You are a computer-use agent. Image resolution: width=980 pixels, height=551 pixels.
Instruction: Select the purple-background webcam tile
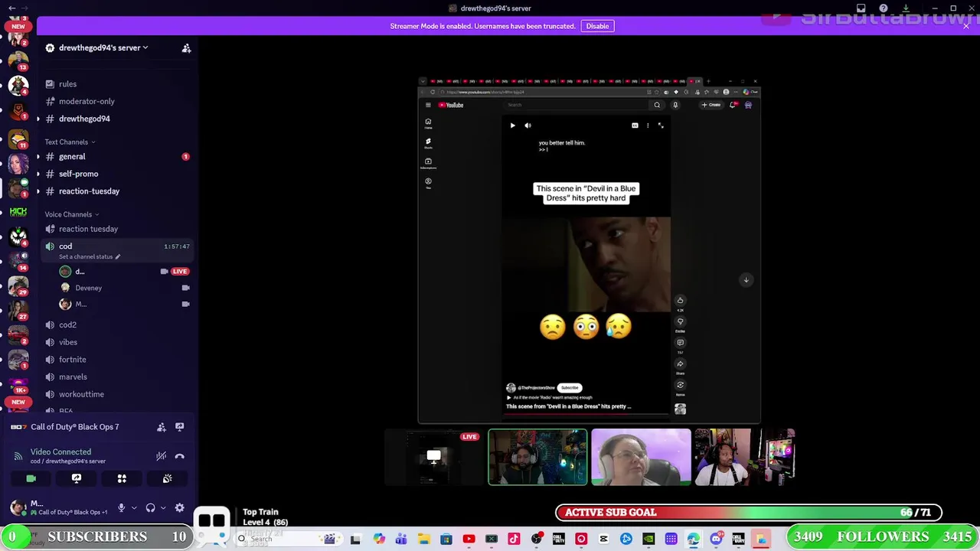(641, 457)
